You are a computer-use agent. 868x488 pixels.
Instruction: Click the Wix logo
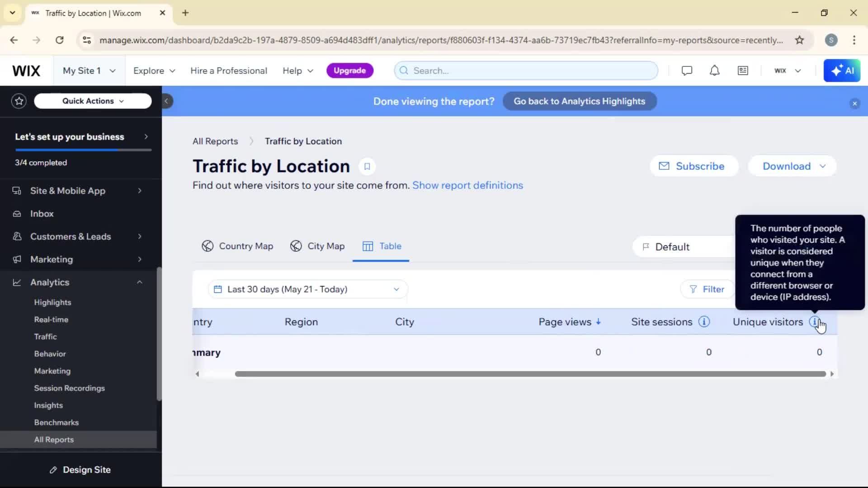tap(26, 70)
